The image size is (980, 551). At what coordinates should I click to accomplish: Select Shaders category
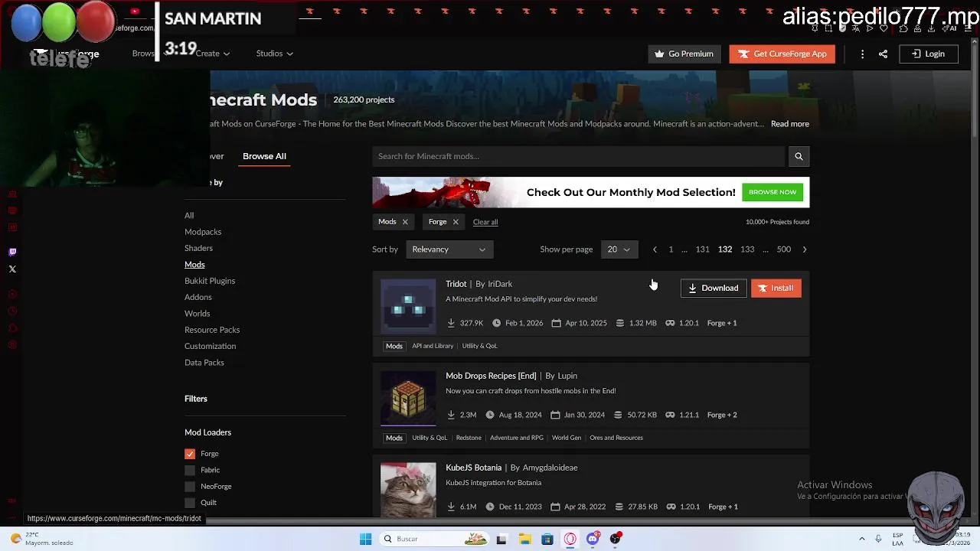click(198, 248)
